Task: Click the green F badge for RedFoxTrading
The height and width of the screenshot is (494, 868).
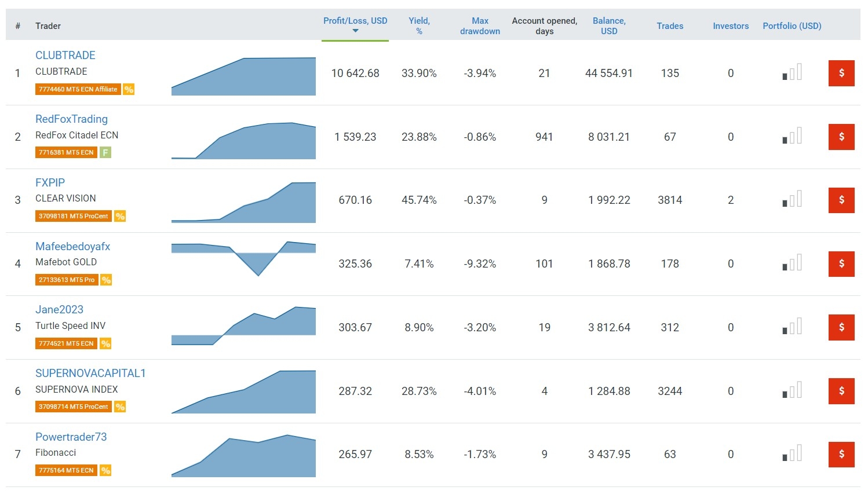Action: pyautogui.click(x=105, y=152)
